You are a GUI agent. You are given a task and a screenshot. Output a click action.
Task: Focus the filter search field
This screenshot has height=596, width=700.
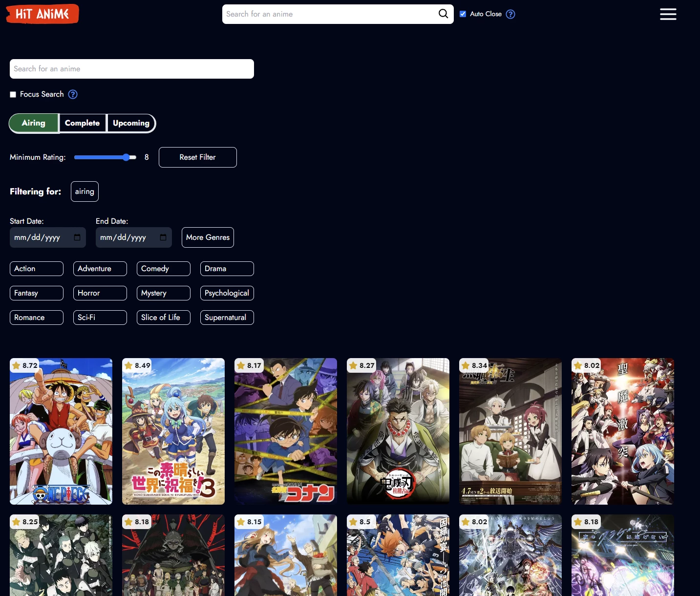coord(132,69)
